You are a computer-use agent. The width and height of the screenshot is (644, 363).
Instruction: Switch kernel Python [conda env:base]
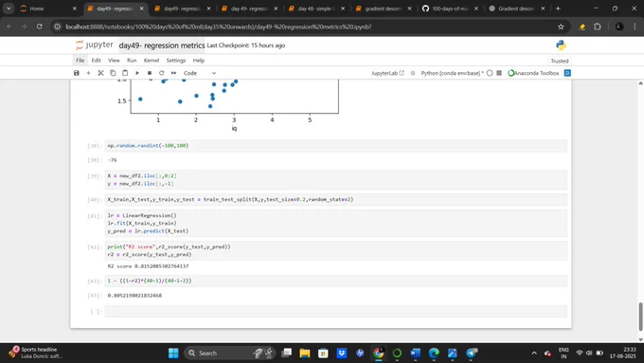click(452, 73)
